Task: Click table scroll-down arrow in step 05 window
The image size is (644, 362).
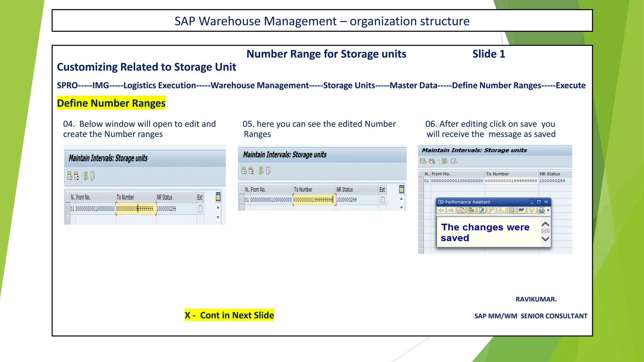Action: pyautogui.click(x=401, y=207)
